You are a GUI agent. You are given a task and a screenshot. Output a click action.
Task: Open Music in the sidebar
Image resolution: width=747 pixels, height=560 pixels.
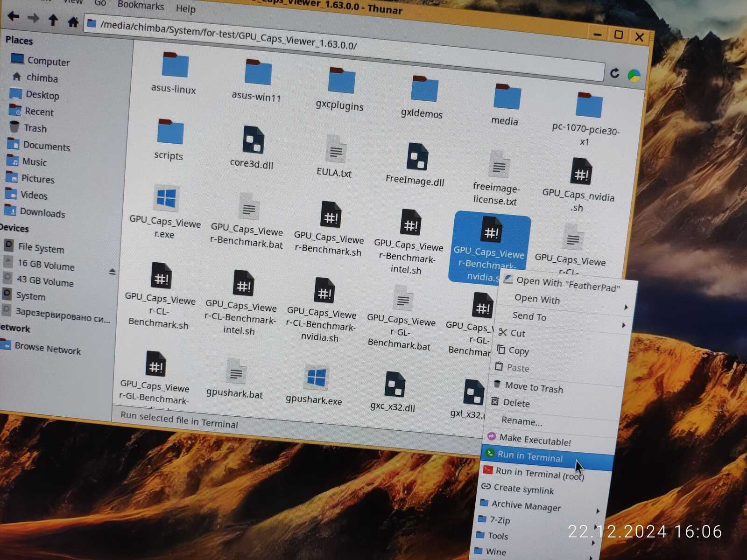27,161
